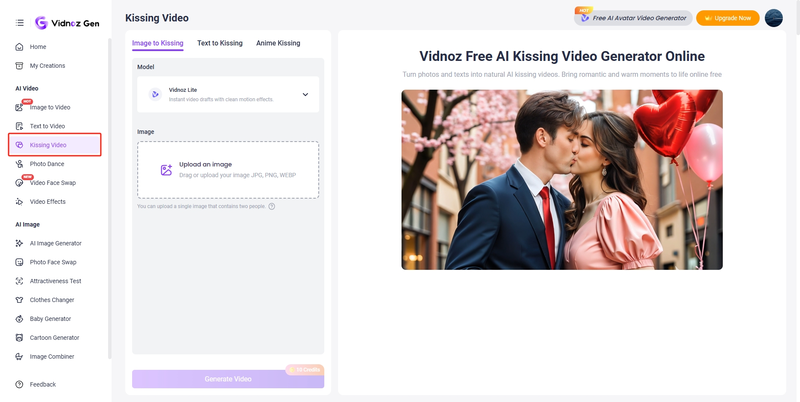Click the kissing couple preview image
Image resolution: width=800 pixels, height=402 pixels.
pyautogui.click(x=562, y=180)
